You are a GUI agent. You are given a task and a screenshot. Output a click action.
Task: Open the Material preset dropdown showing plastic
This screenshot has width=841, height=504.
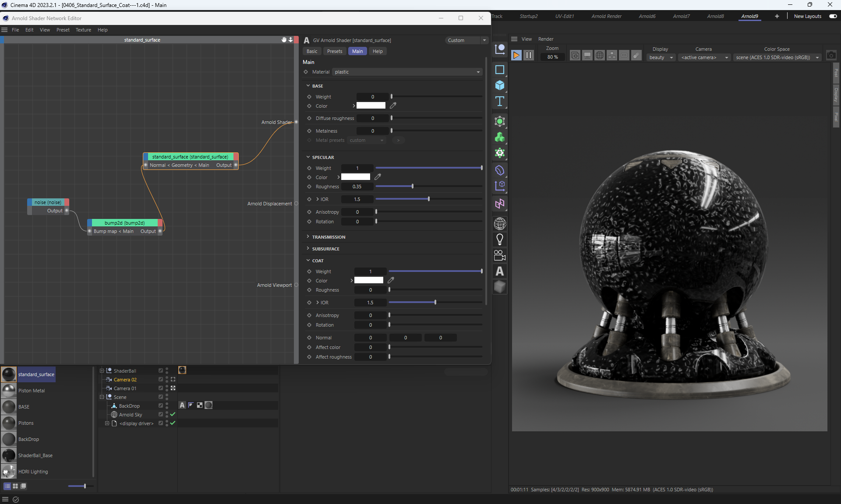point(407,72)
